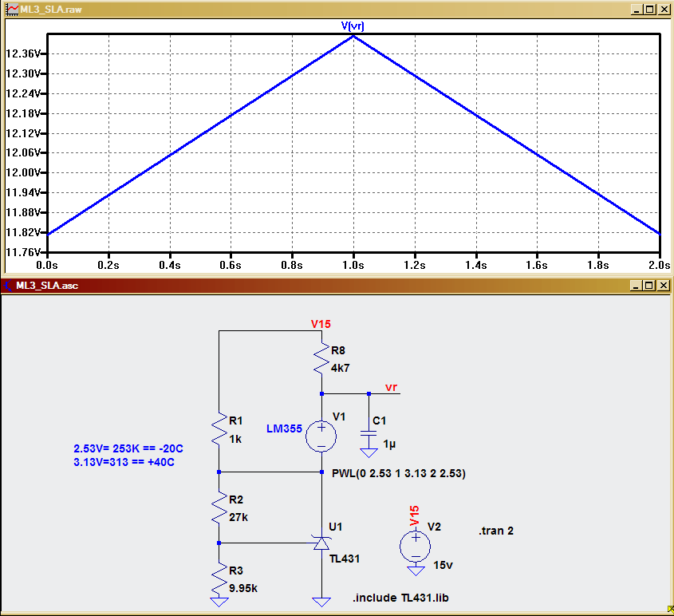Click the 2.53V= 253K == -20C comment

tap(128, 448)
